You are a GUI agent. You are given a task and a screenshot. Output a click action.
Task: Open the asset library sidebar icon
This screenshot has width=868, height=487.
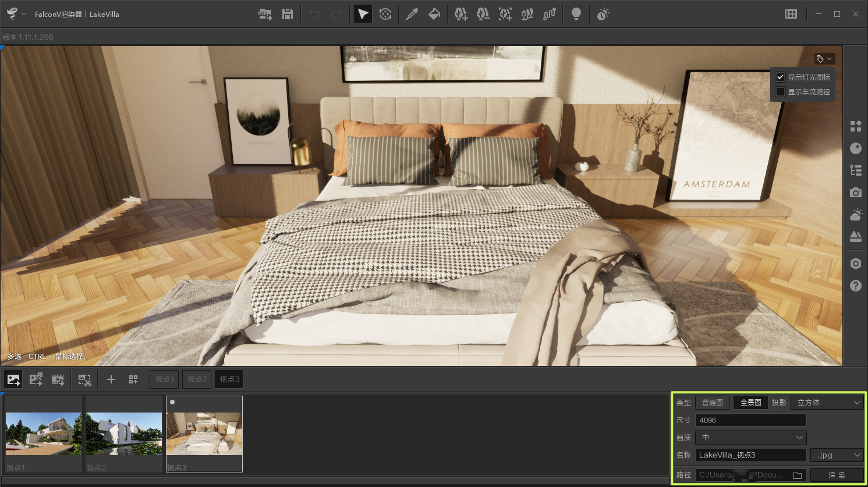(x=856, y=126)
